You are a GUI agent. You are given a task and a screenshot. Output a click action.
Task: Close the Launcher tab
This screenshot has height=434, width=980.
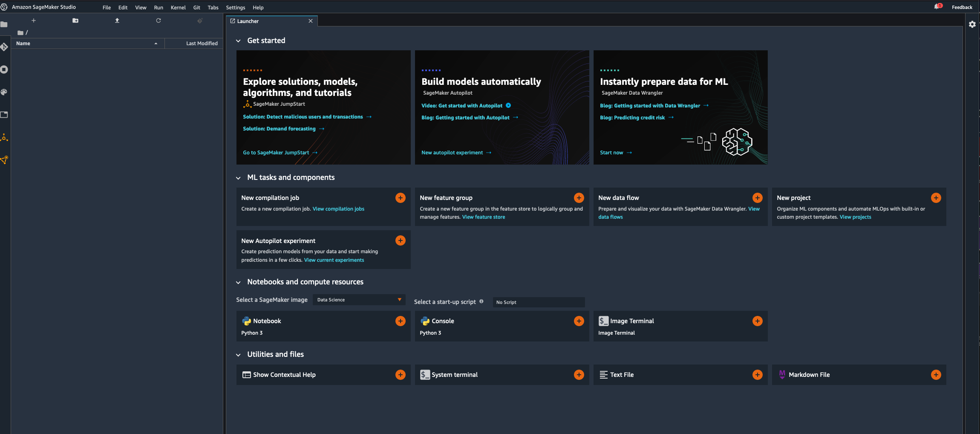pyautogui.click(x=311, y=21)
